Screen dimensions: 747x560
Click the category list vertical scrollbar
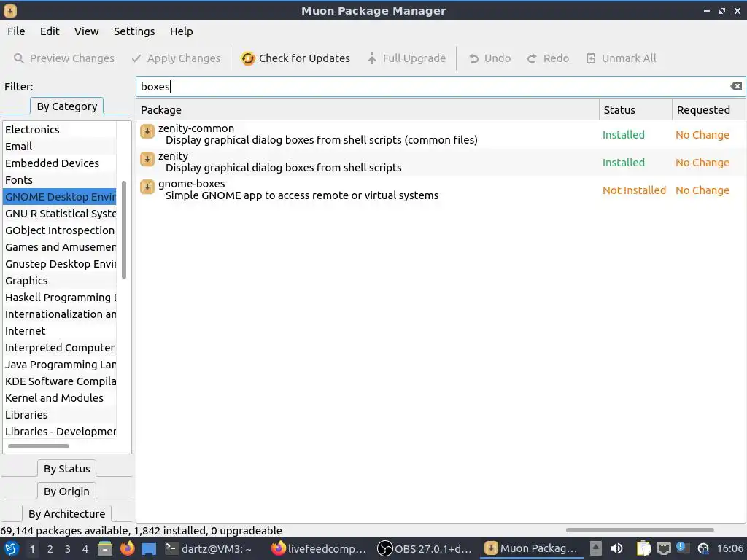click(x=124, y=230)
